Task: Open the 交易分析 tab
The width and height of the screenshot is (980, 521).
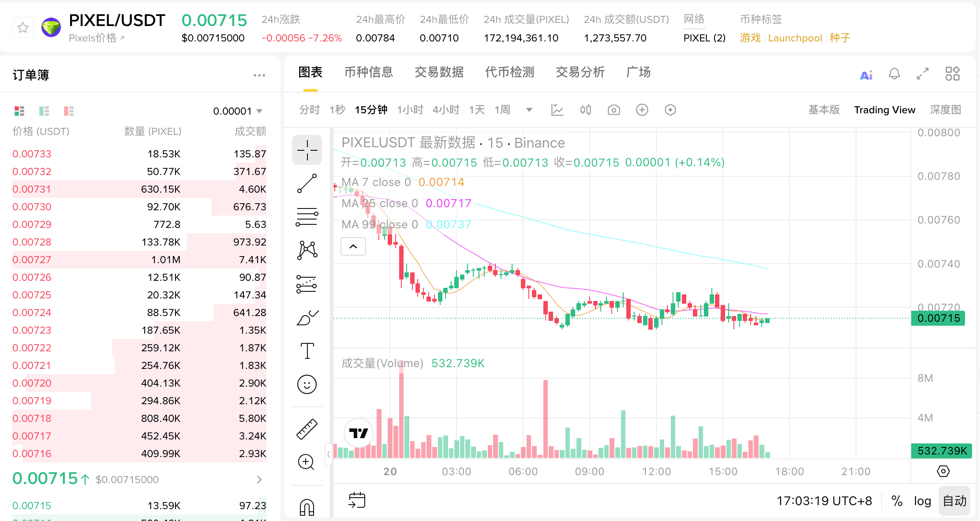Action: pyautogui.click(x=580, y=72)
